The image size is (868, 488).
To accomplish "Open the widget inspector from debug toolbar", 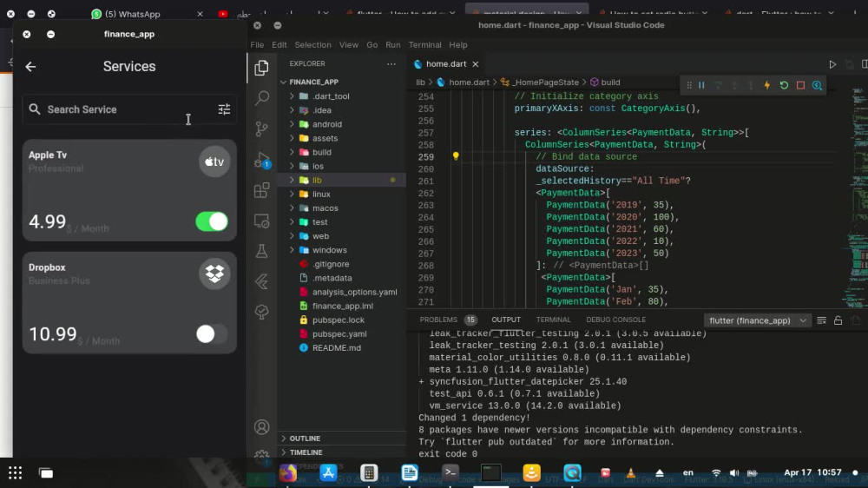I will click(817, 85).
